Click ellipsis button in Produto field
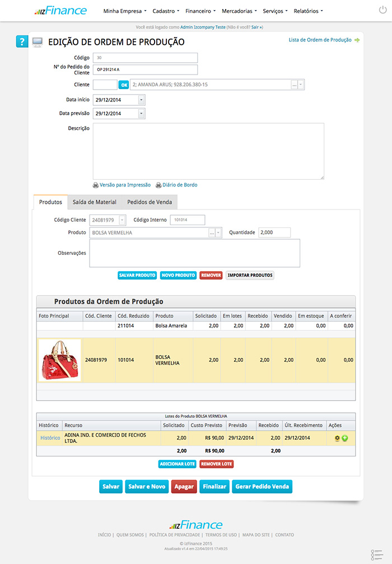 coord(212,232)
